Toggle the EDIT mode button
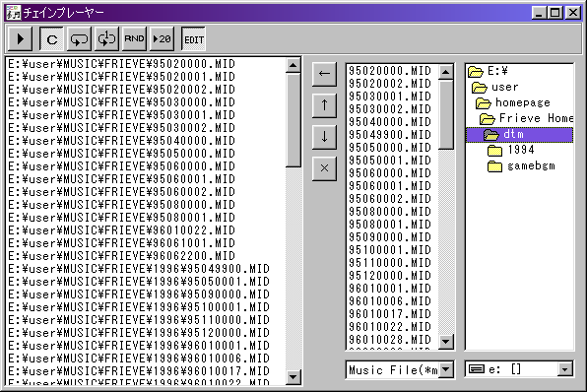Image resolution: width=587 pixels, height=392 pixels. tap(194, 38)
